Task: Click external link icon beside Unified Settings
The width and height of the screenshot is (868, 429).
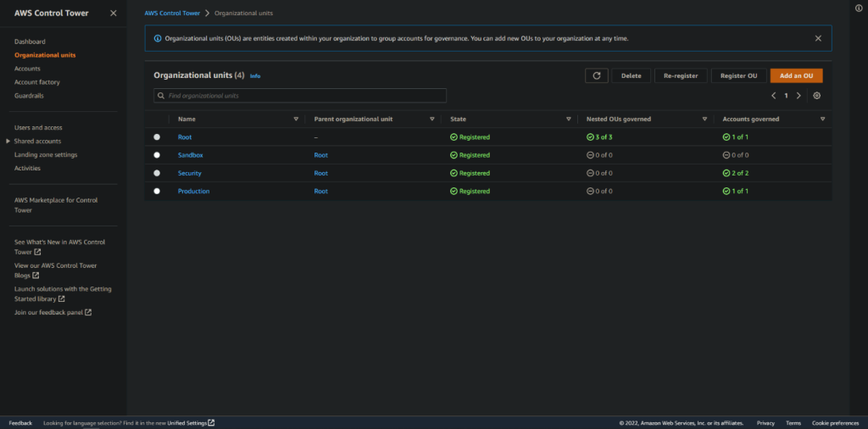Action: click(211, 423)
